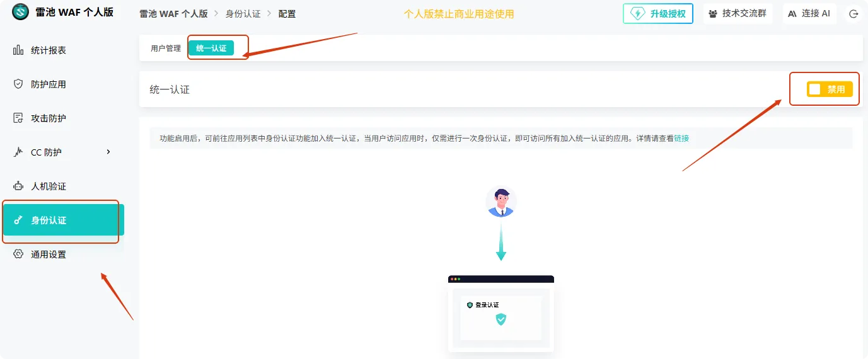Viewport: 868px width, 359px height.
Task: Click the 攻击防护 document icon
Action: pos(18,118)
